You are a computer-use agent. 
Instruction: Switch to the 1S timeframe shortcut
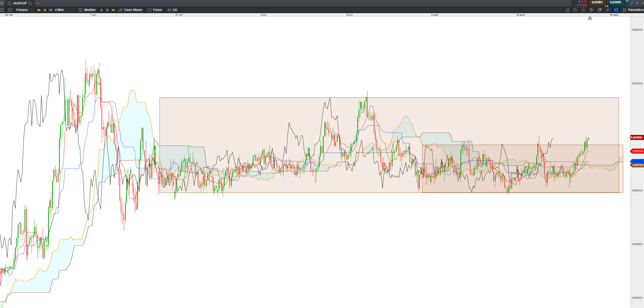coord(51,10)
